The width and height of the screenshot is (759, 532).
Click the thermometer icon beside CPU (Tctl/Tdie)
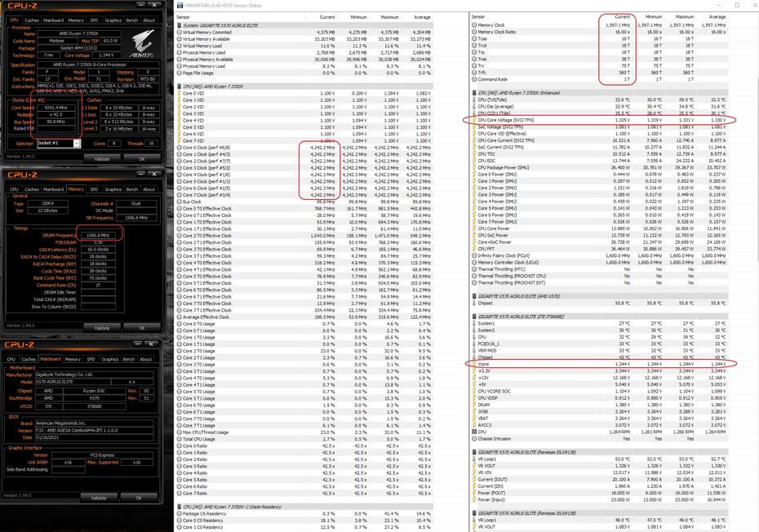coord(474,100)
